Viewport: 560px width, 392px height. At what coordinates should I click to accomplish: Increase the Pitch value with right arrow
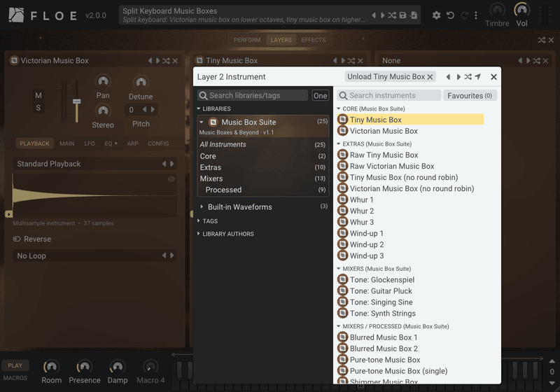[153, 110]
